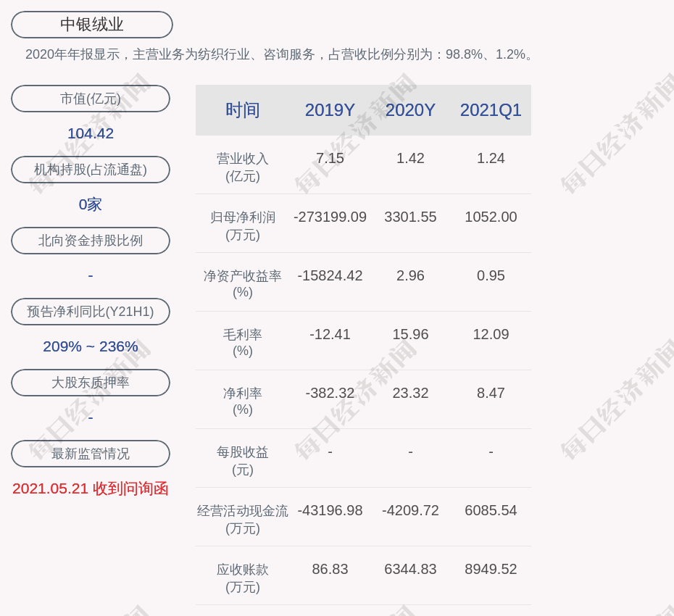Select net profit value 1052.00

click(491, 217)
